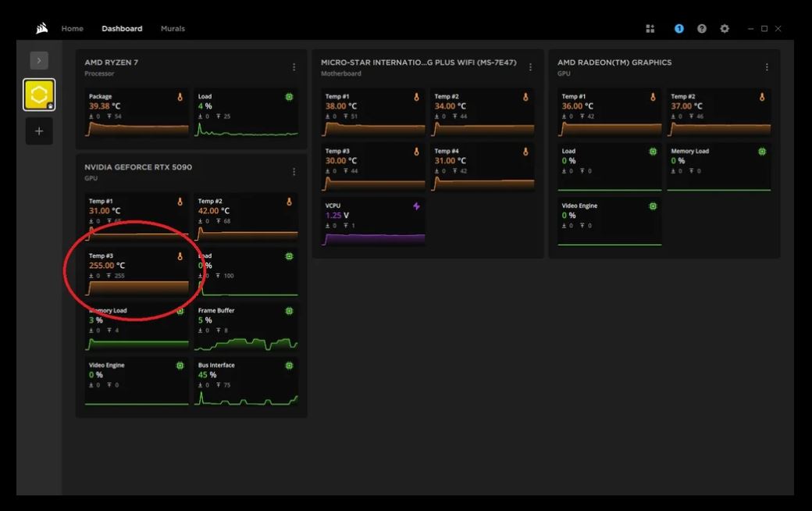
Task: Click the 1.25 V VCPU value
Action: [x=337, y=216]
